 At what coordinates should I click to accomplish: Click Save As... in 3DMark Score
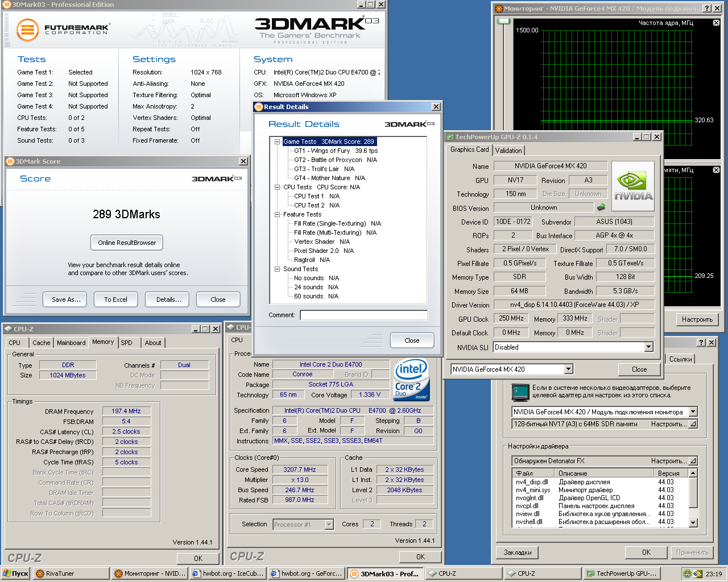click(x=66, y=300)
